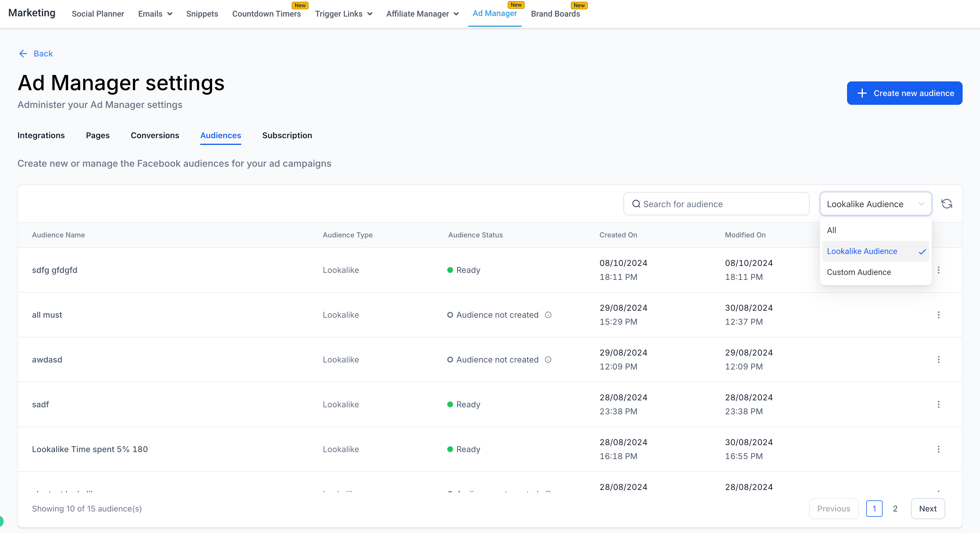Click audience name all must

tap(47, 315)
